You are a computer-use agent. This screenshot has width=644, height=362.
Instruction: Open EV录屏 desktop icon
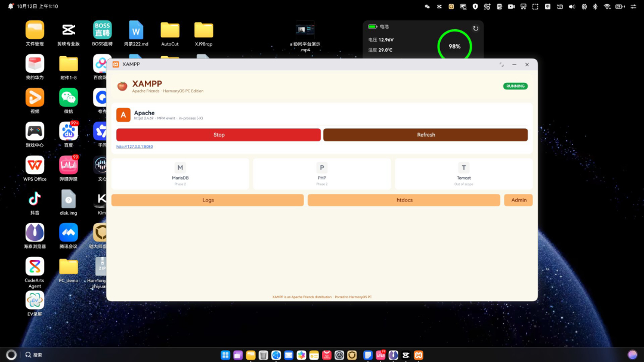(35, 303)
